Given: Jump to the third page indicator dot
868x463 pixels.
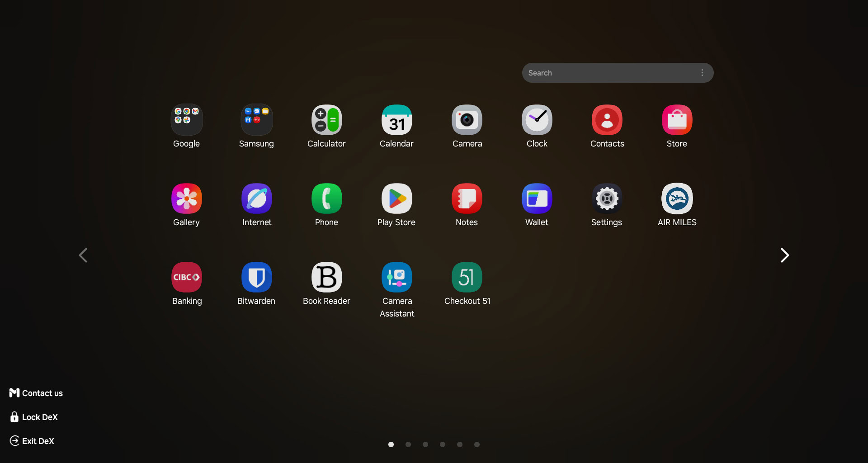Looking at the screenshot, I should (425, 444).
